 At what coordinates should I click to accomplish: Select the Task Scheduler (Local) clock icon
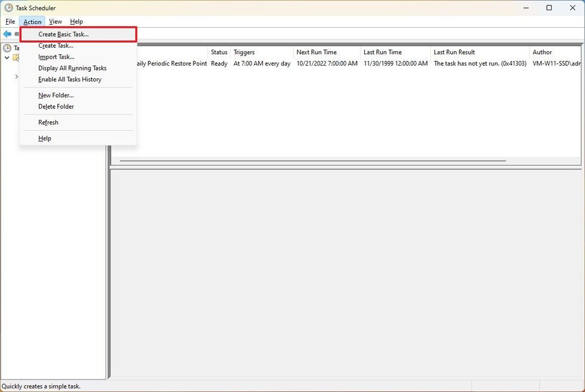click(8, 48)
